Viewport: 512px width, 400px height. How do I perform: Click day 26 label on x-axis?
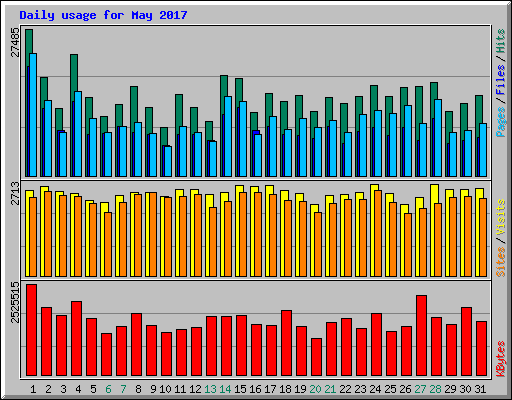(x=405, y=389)
